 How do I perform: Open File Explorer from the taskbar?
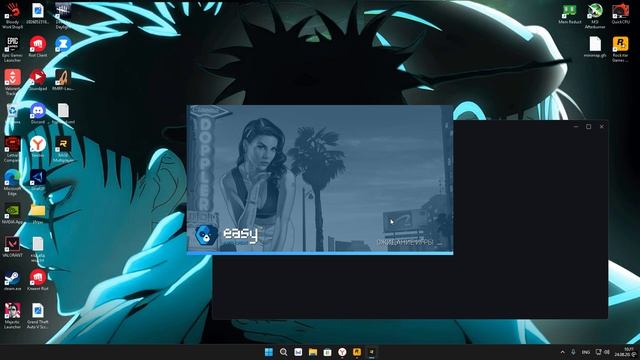click(313, 352)
